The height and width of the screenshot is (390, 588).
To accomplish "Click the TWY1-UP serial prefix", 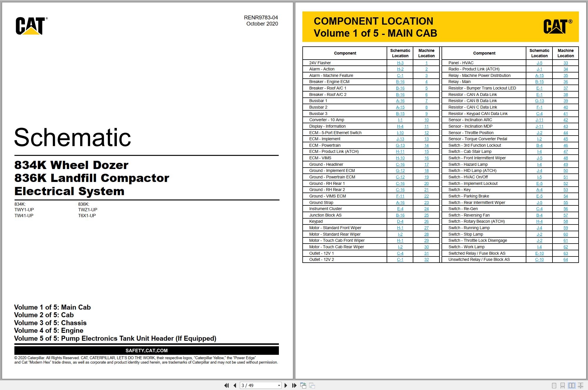I will point(24,210).
